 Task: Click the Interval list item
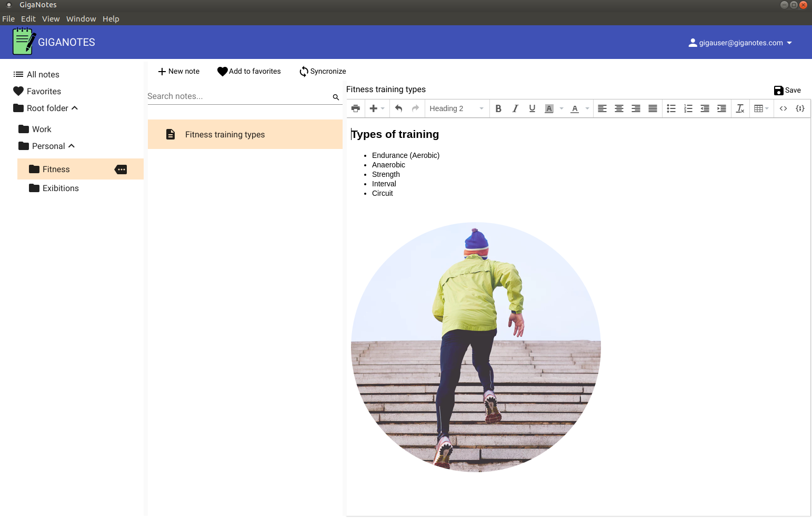384,184
